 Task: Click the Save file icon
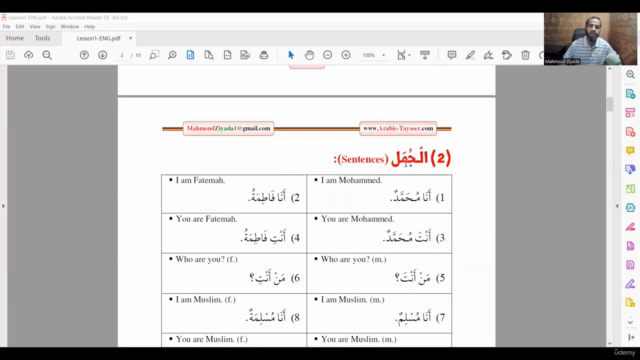(10, 55)
